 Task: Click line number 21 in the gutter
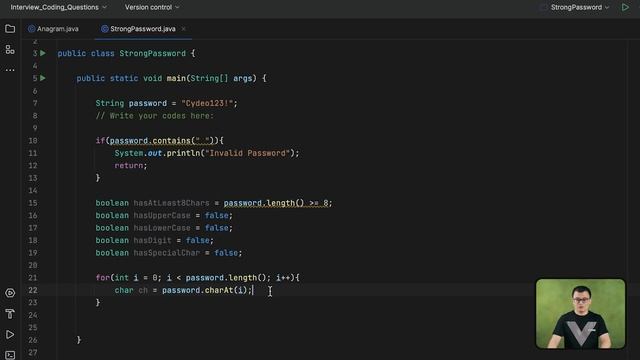click(33, 278)
